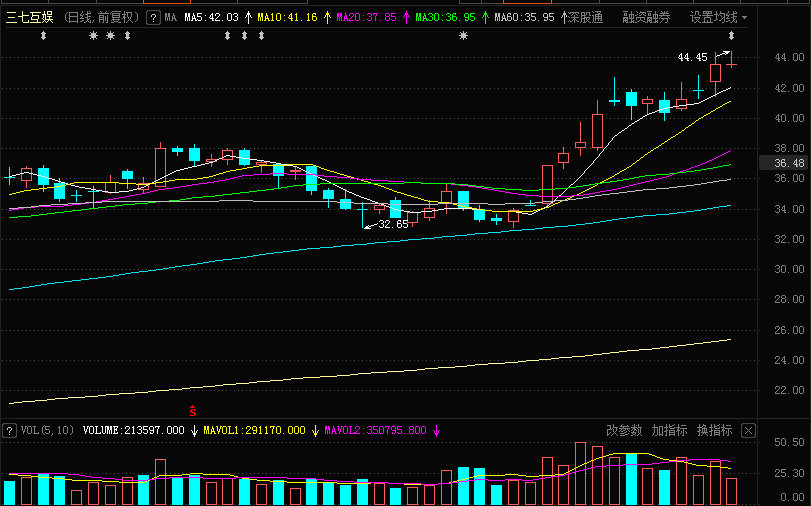Viewport: 811px width, 506px height.
Task: Open the 设置均线 dropdown
Action: [x=718, y=18]
